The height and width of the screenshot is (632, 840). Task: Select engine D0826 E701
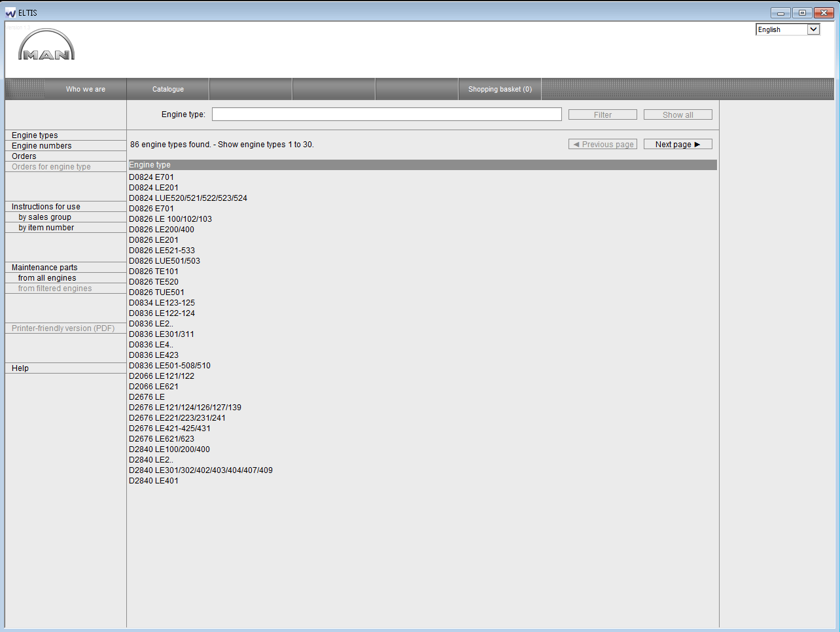pos(151,209)
